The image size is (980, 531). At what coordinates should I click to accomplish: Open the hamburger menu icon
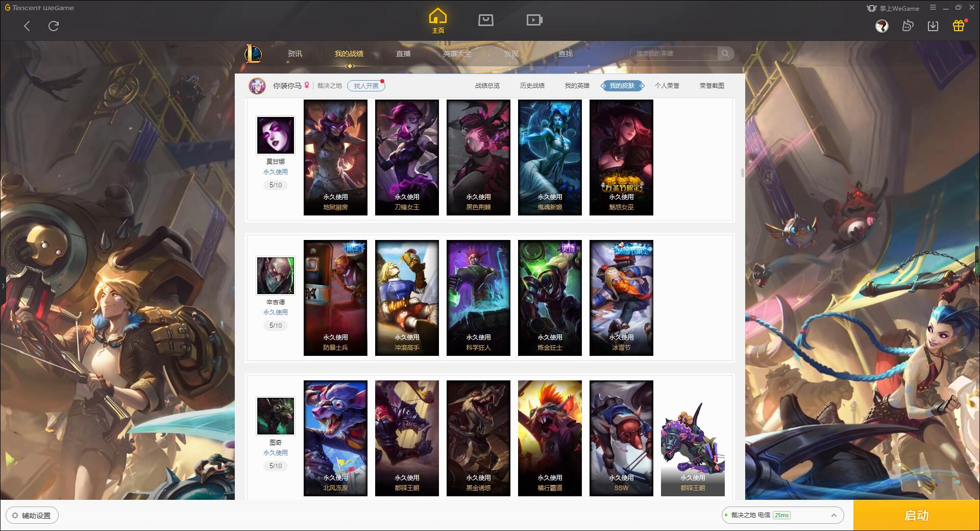tap(933, 8)
